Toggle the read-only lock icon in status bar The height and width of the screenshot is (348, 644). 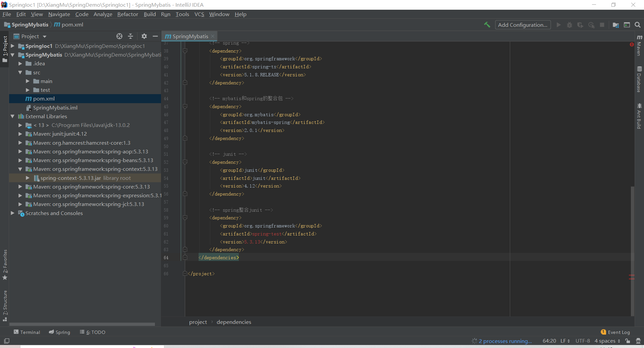[628, 341]
